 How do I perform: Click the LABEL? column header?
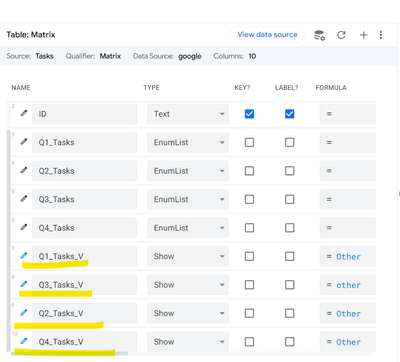pos(286,88)
